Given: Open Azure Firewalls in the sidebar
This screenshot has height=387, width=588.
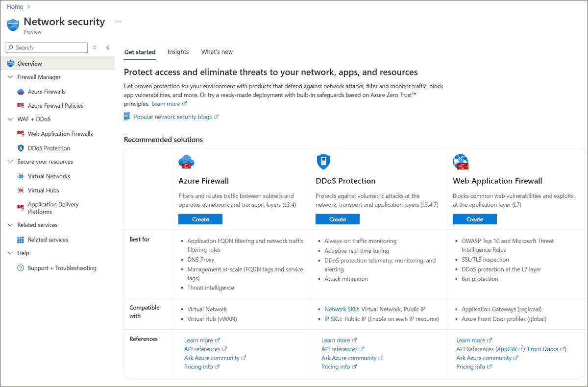Looking at the screenshot, I should point(47,92).
